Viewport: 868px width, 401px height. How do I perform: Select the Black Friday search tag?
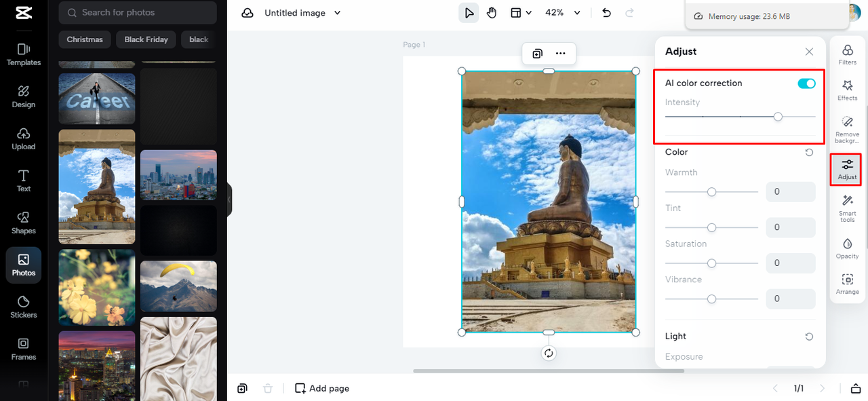tap(146, 39)
